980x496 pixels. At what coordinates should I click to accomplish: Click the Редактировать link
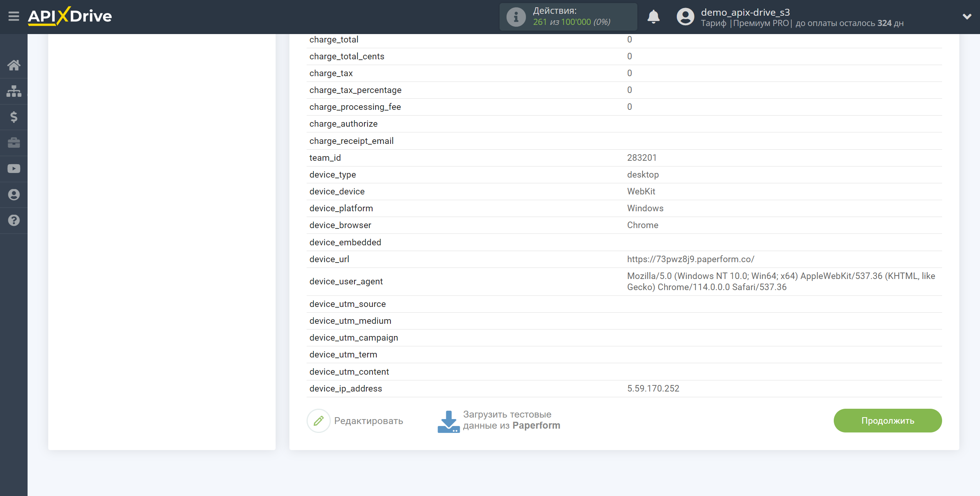pos(368,421)
